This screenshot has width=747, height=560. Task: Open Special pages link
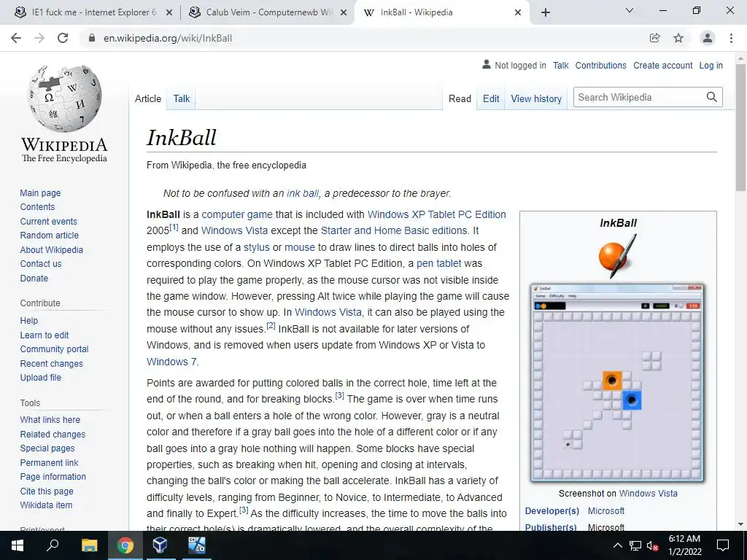[x=47, y=448]
